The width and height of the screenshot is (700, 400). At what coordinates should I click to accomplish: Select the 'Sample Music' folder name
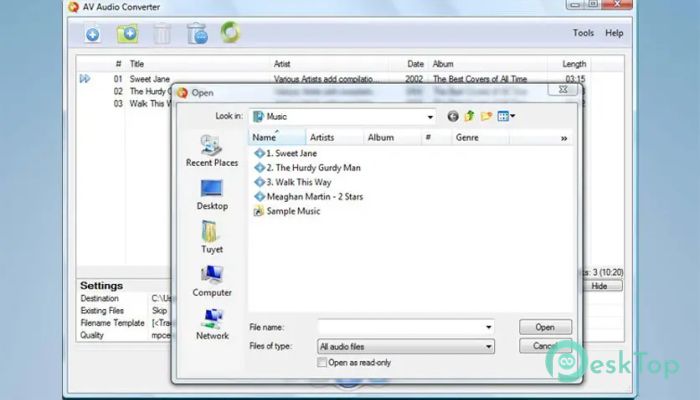pos(293,211)
